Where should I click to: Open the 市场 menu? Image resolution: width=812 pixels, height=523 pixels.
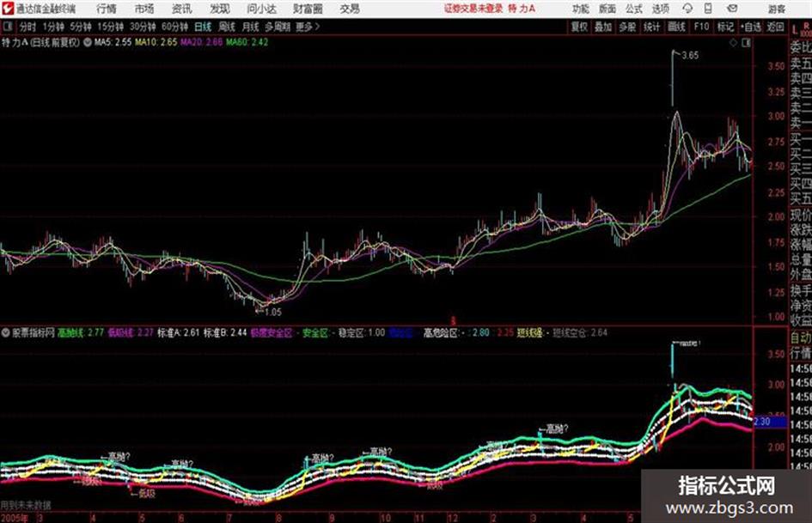(144, 9)
